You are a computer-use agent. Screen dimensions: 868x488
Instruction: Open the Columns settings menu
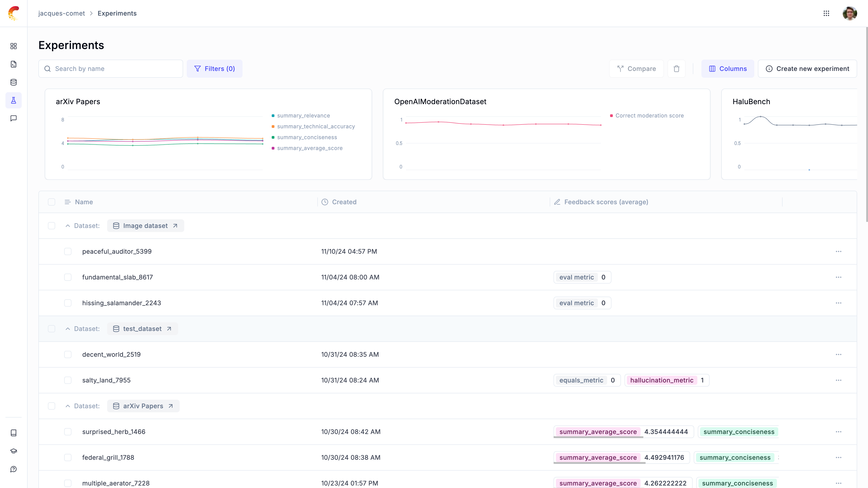coord(728,69)
